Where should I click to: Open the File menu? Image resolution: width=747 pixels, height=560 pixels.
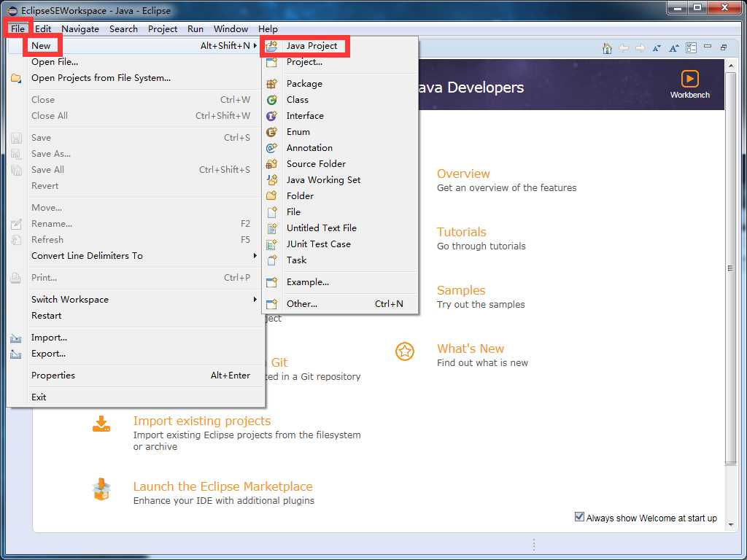coord(18,28)
